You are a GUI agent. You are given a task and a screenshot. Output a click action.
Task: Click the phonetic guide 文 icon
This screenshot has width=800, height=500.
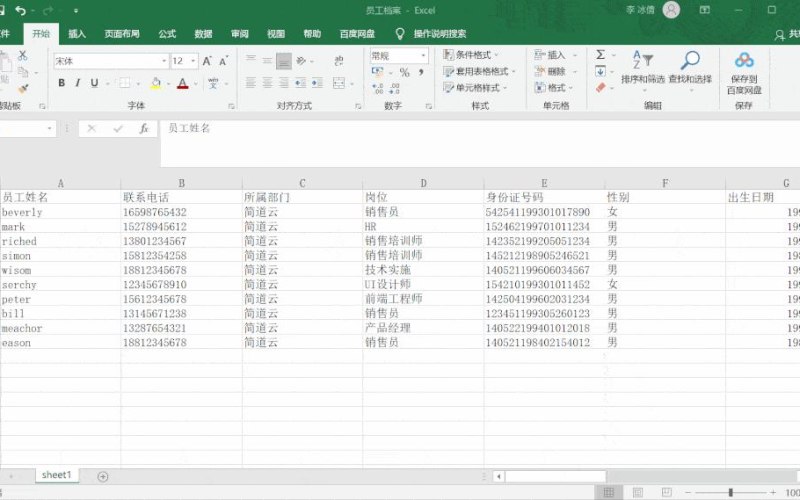tap(213, 83)
